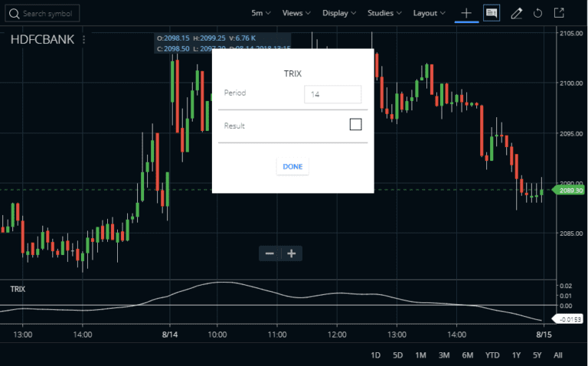Click the refresh chart icon

point(537,13)
